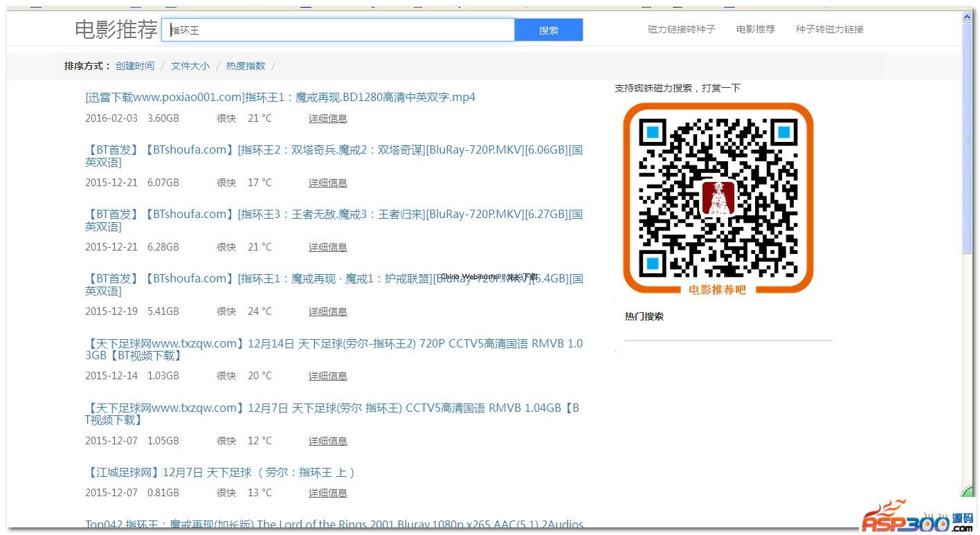Screen dimensions: 980x535
Task: Click the 13 °C heat value
Action: 260,493
